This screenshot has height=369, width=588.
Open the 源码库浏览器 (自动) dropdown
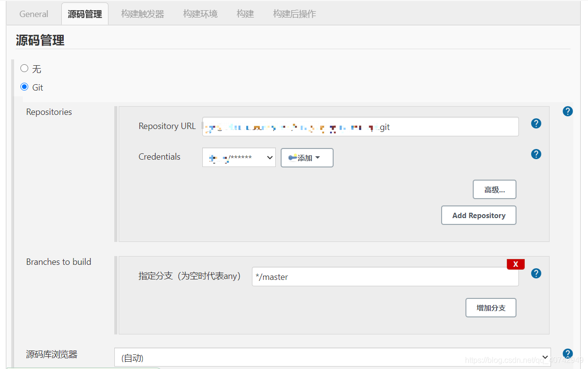[x=332, y=357]
